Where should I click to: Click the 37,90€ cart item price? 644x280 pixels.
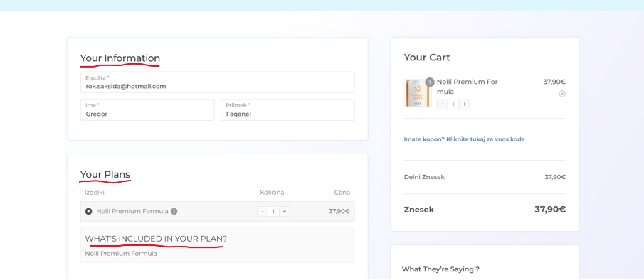click(x=554, y=82)
